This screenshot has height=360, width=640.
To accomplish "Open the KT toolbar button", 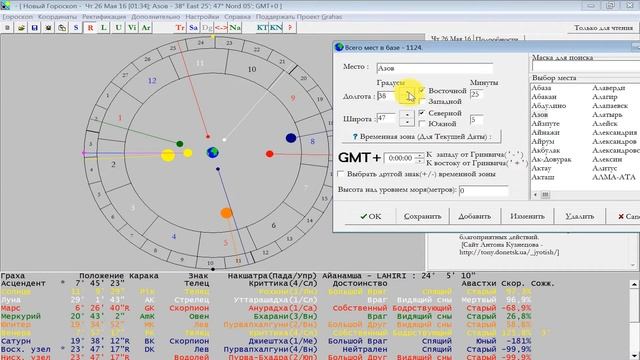I will (x=262, y=28).
